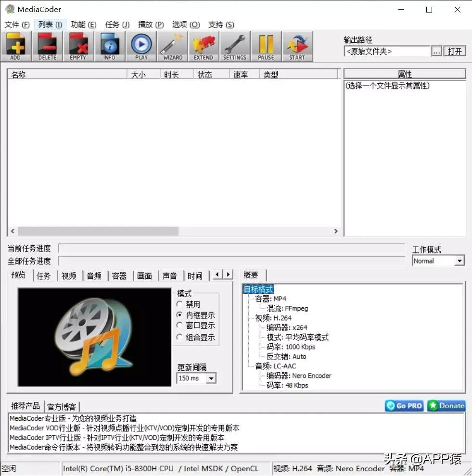The image size is (472, 476).
Task: Open the 功能 (E) menu
Action: 84,25
